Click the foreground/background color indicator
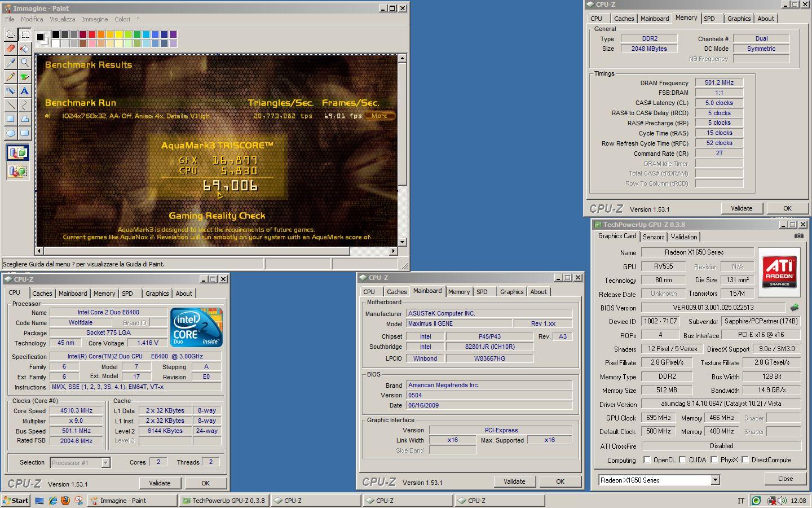The image size is (812, 508). [x=41, y=38]
